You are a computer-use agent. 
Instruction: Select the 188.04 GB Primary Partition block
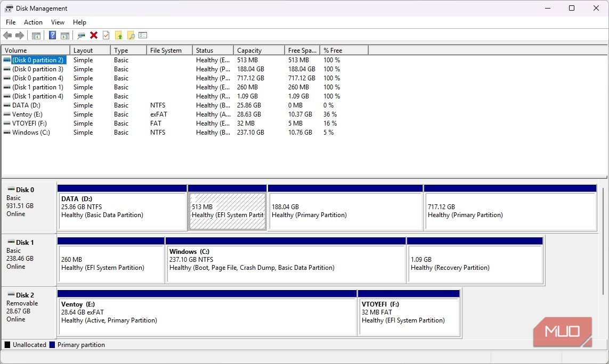[345, 208]
